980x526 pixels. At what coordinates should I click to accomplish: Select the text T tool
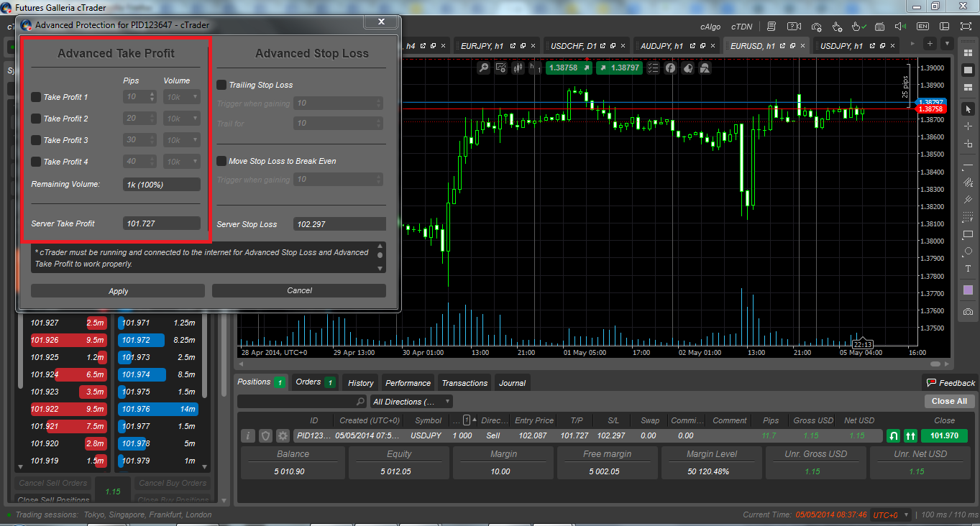pyautogui.click(x=968, y=269)
